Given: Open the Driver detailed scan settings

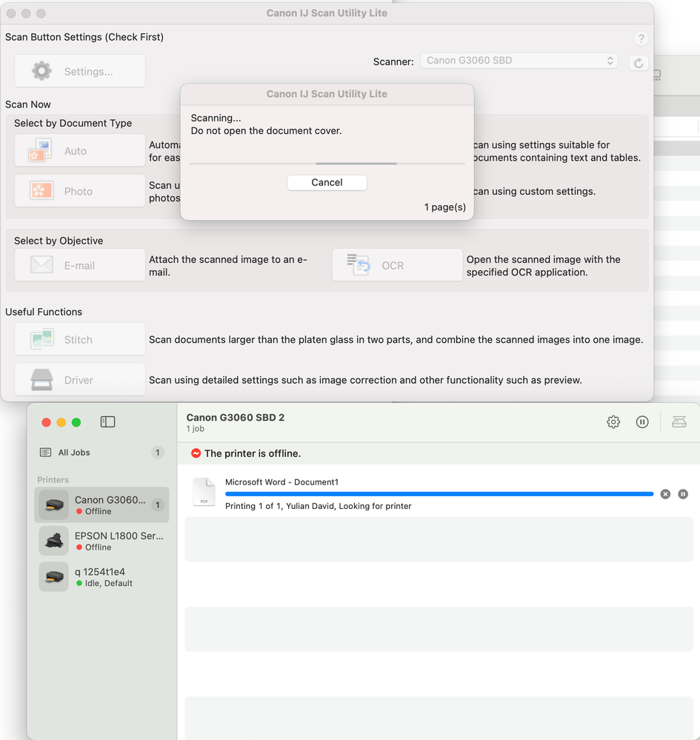Looking at the screenshot, I should (79, 379).
